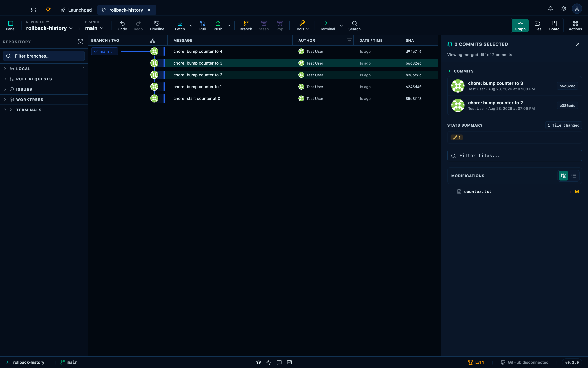Fetch from remote
Viewport: 588px width, 368px height.
coord(180,26)
